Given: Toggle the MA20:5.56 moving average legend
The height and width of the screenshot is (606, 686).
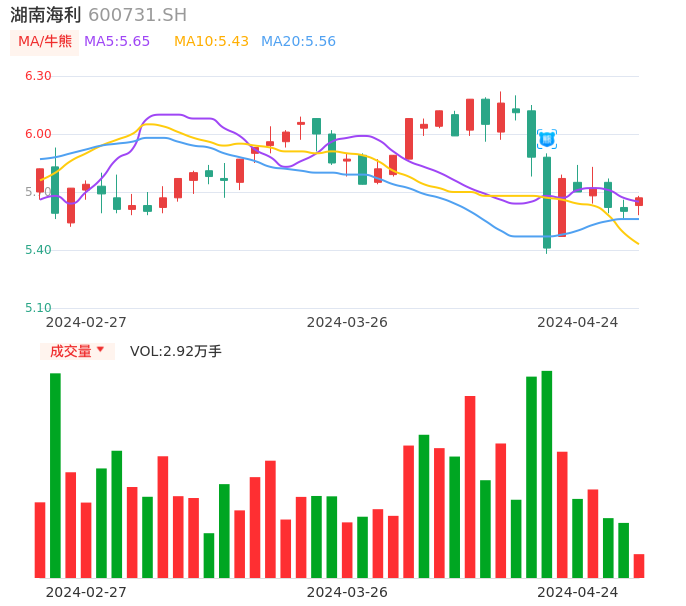Looking at the screenshot, I should click(x=298, y=42).
